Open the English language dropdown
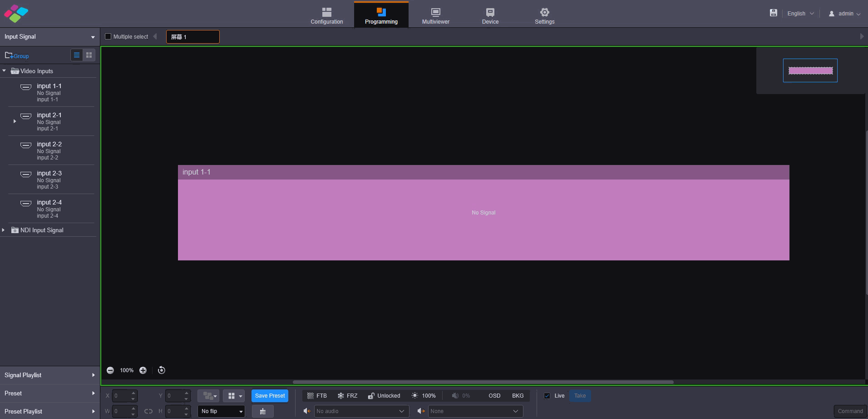Image resolution: width=868 pixels, height=419 pixels. pyautogui.click(x=800, y=14)
